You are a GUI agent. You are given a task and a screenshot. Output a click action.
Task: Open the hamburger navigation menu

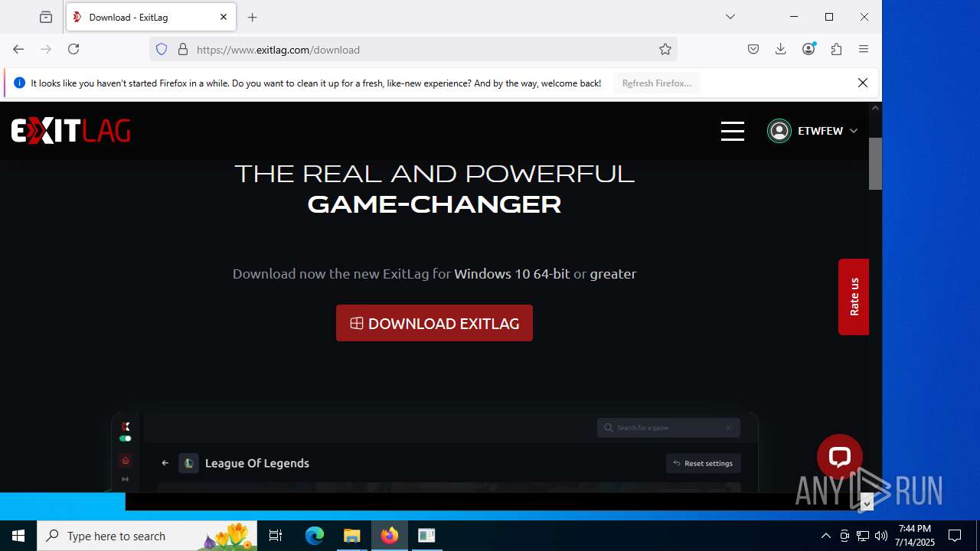point(733,131)
